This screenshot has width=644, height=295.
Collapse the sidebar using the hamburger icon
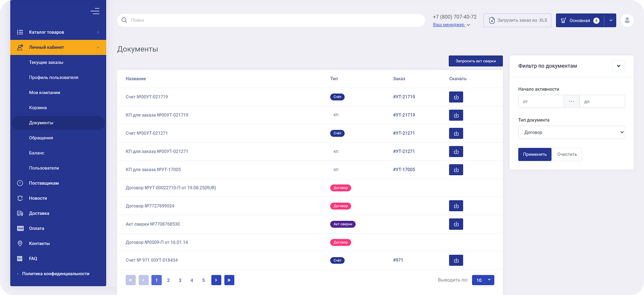[x=95, y=11]
